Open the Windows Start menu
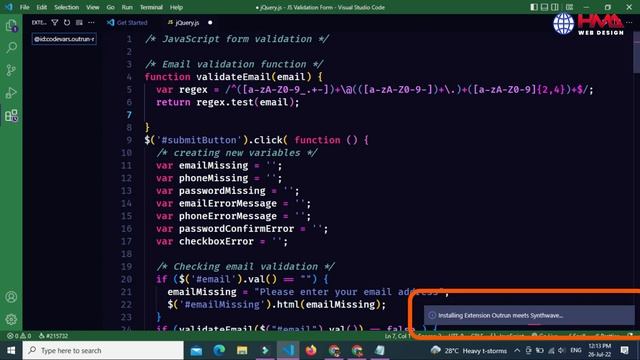This screenshot has height=360, width=640. [11, 350]
